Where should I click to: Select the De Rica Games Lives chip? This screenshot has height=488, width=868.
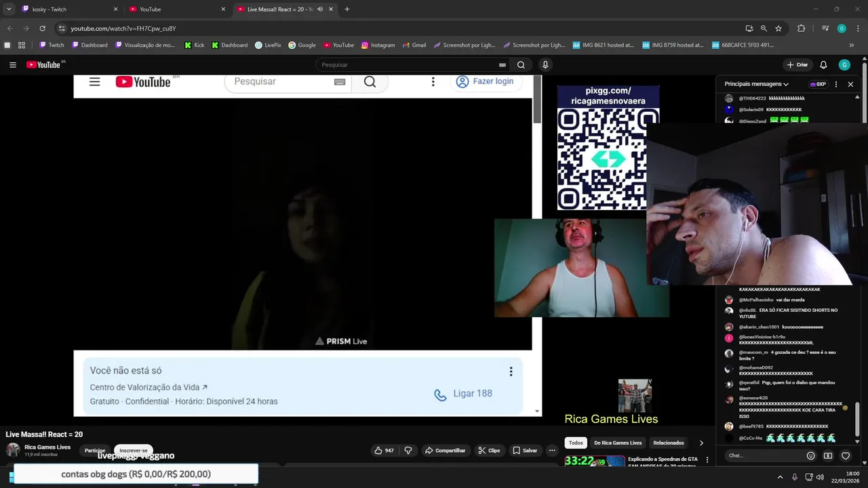(x=618, y=443)
